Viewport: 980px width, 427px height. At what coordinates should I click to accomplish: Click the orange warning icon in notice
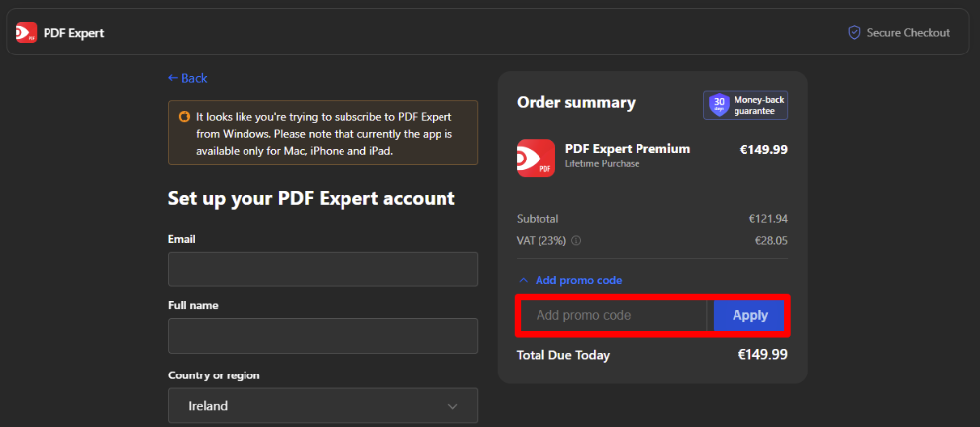pyautogui.click(x=184, y=117)
